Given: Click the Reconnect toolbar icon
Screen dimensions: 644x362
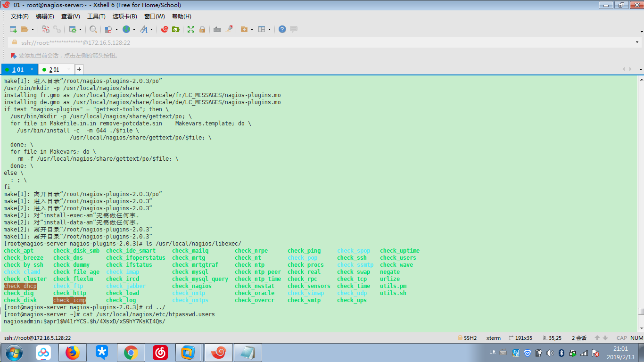Looking at the screenshot, I should pos(57,29).
